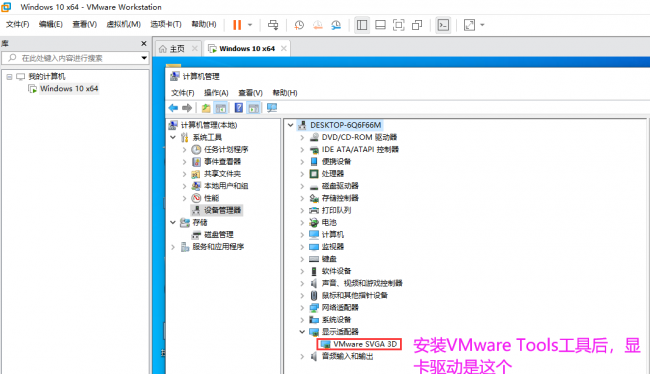
Task: Revert the VM to previous snapshot
Action: coord(318,25)
